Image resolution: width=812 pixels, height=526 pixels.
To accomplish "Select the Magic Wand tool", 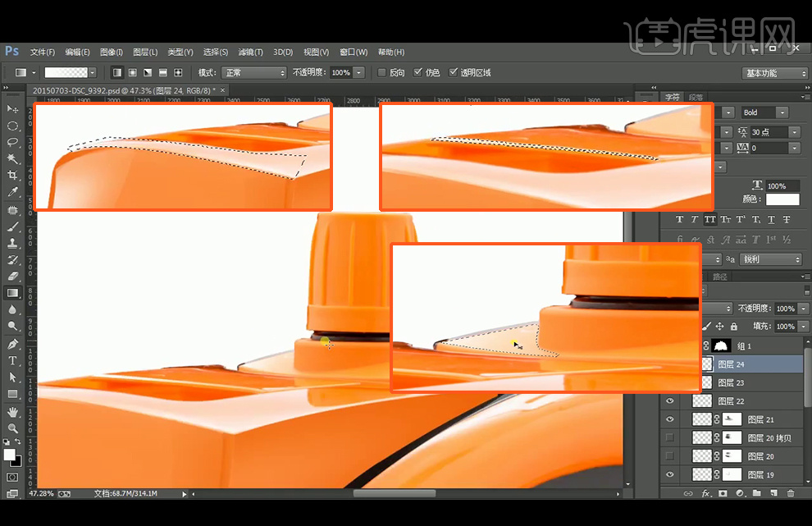I will point(12,158).
